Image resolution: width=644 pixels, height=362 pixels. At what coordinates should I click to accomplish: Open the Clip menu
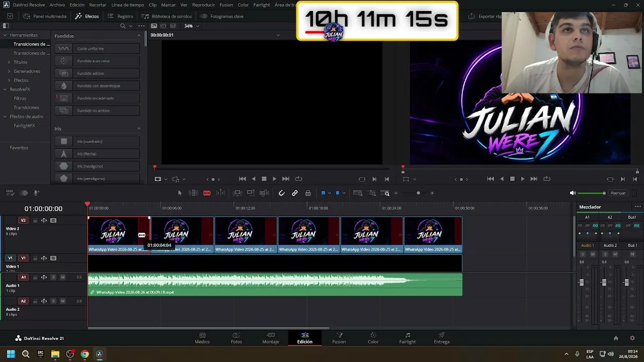click(152, 5)
